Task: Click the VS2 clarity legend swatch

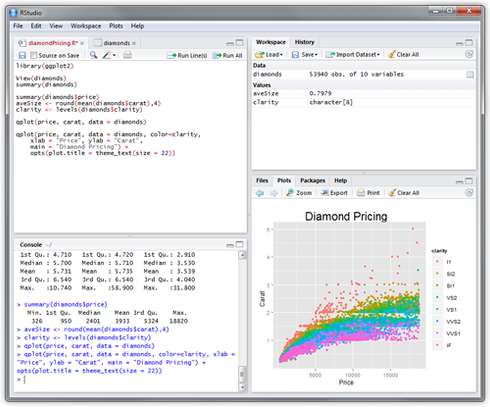Action: pos(437,298)
